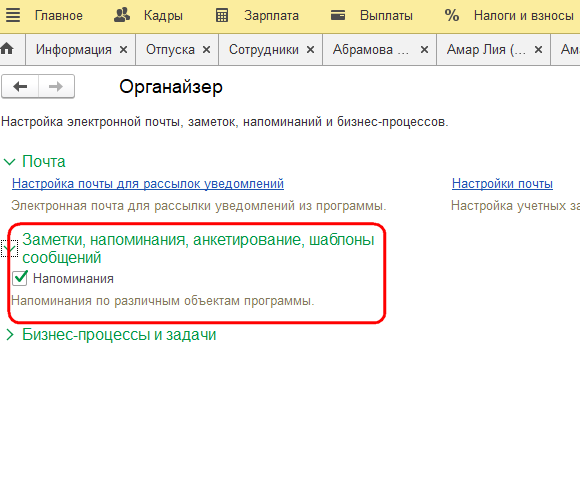Screen dimensions: 580x487
Task: Open the hamburger main menu icon
Action: (x=13, y=16)
